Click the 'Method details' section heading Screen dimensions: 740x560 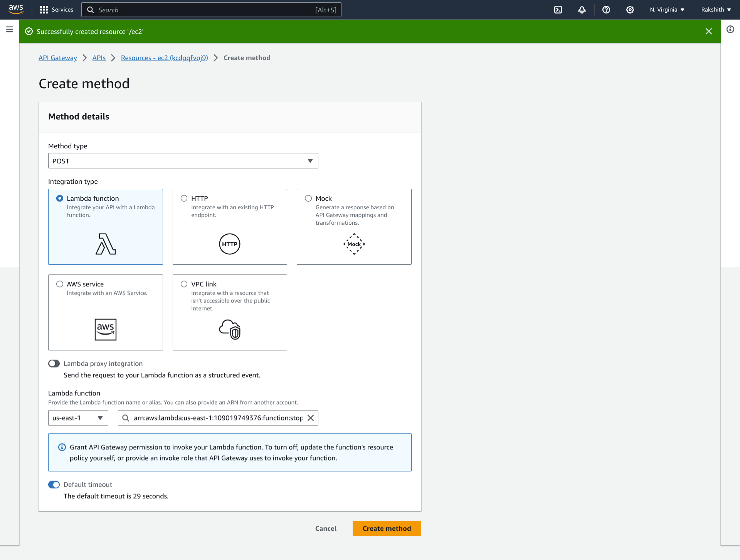click(79, 116)
